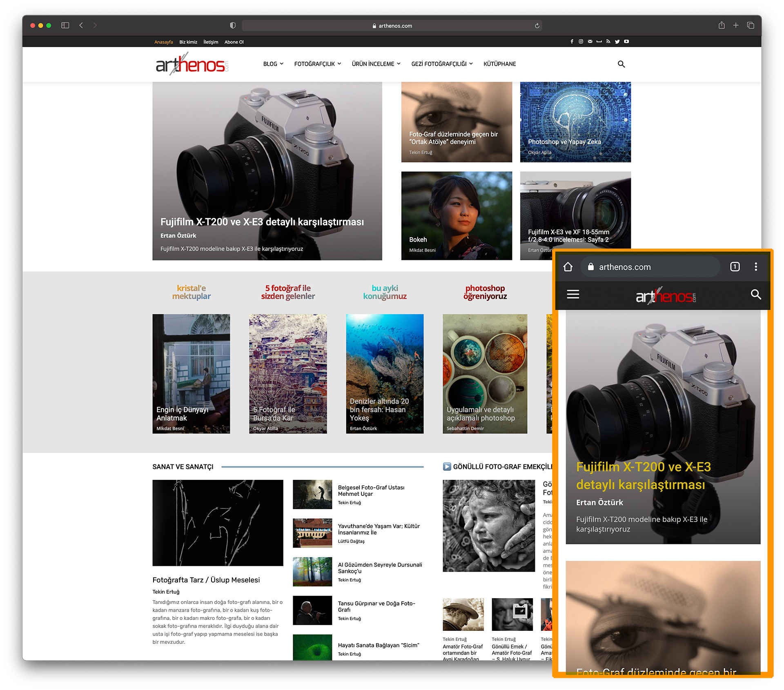
Task: Select Anasayfa in the top bar
Action: click(x=163, y=42)
